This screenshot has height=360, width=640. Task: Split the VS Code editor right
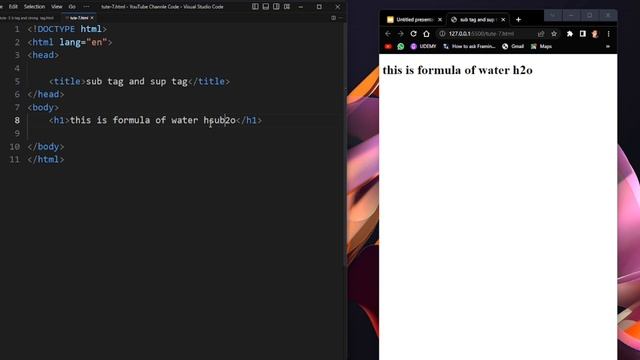333,18
